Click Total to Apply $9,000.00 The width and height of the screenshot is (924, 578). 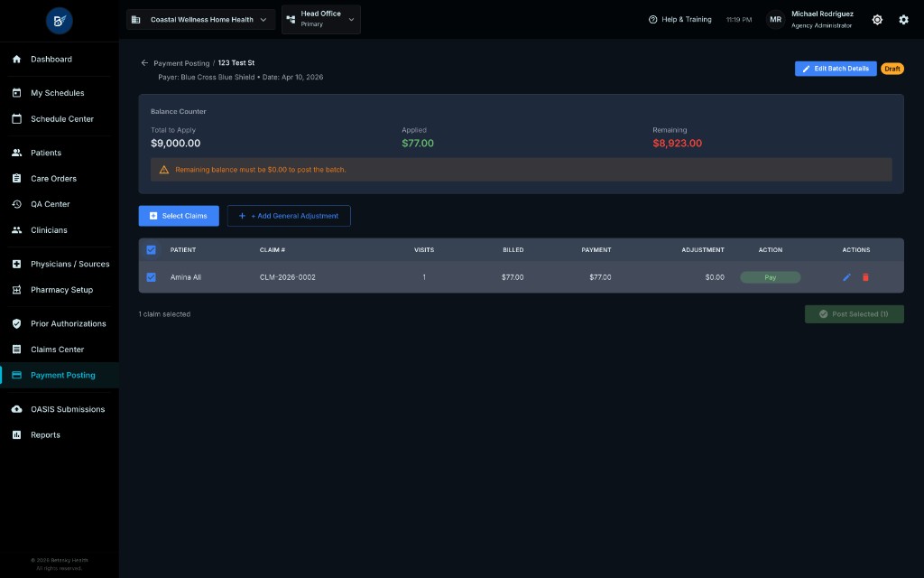[x=176, y=144]
